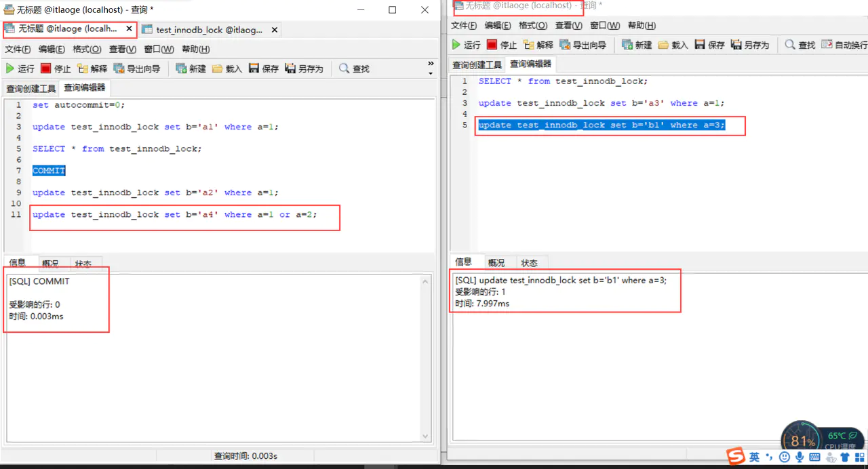Open the 编辑(E) menu in right window

point(498,26)
